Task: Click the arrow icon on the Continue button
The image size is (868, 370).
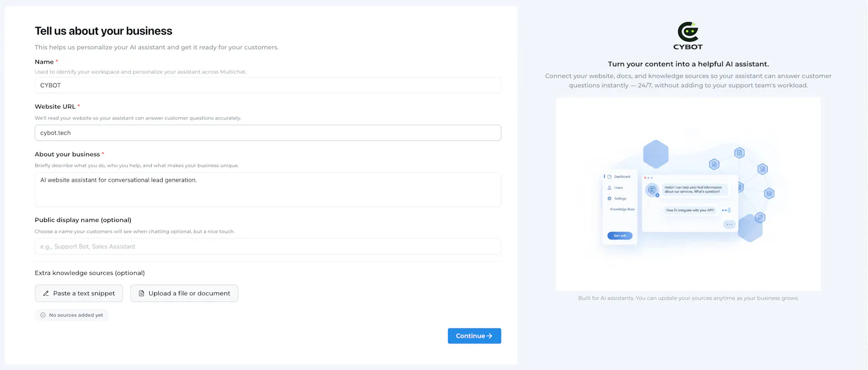Action: coord(489,336)
